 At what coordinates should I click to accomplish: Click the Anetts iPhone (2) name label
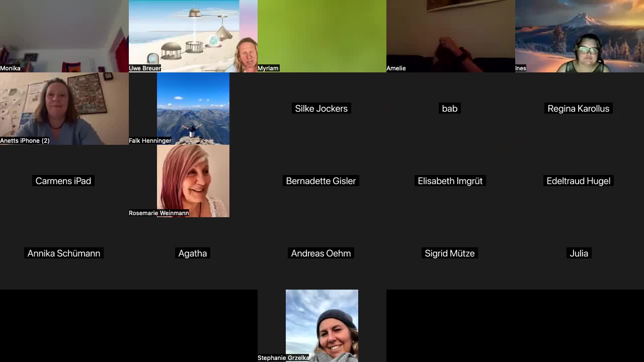[x=25, y=141]
